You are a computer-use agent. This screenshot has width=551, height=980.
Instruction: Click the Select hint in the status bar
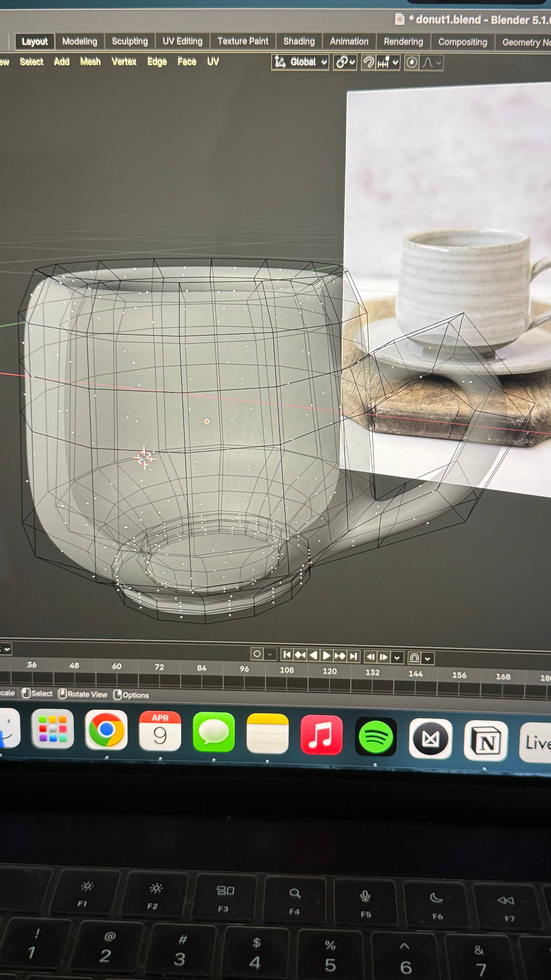[37, 693]
